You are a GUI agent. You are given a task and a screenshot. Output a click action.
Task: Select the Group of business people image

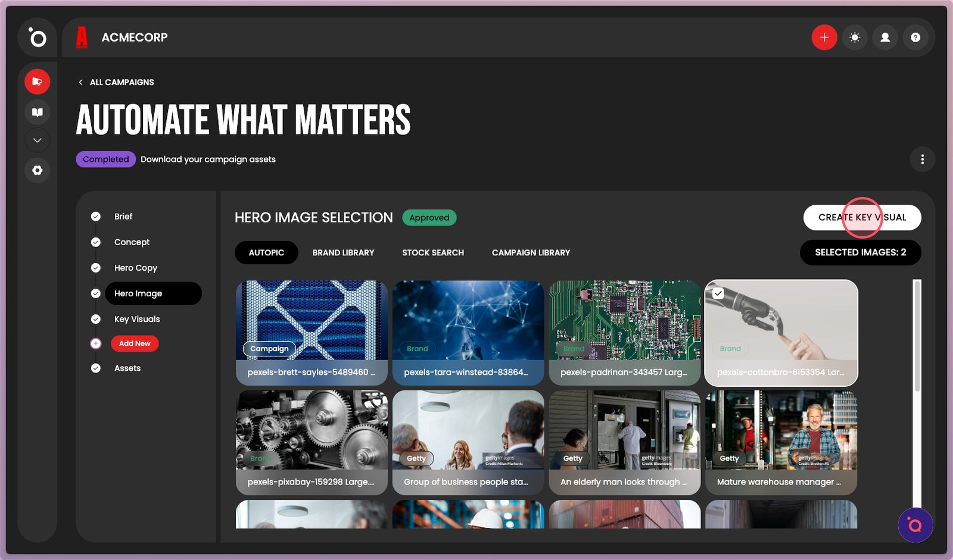(x=468, y=443)
